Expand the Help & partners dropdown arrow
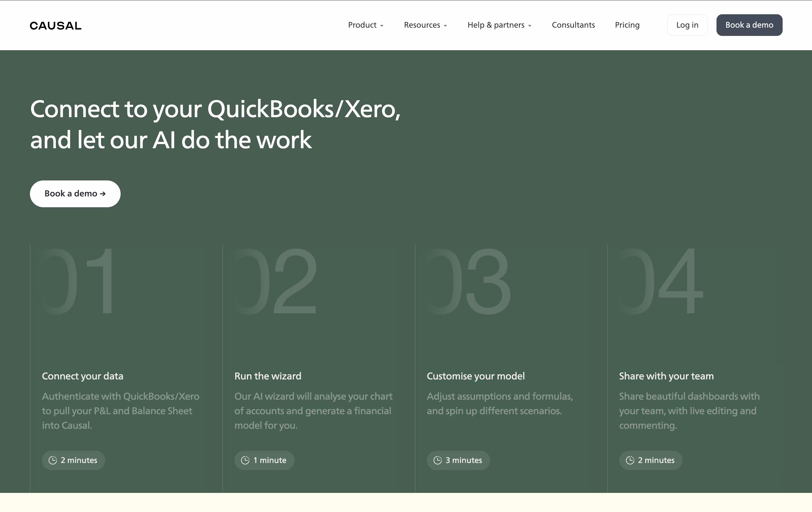This screenshot has width=812, height=512. 530,26
